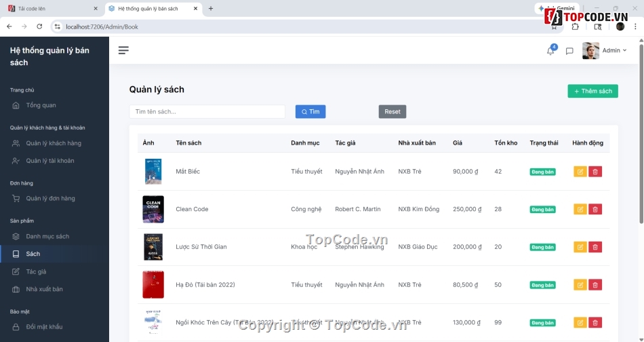644x342 pixels.
Task: Click the Thêm sách button
Action: point(592,91)
